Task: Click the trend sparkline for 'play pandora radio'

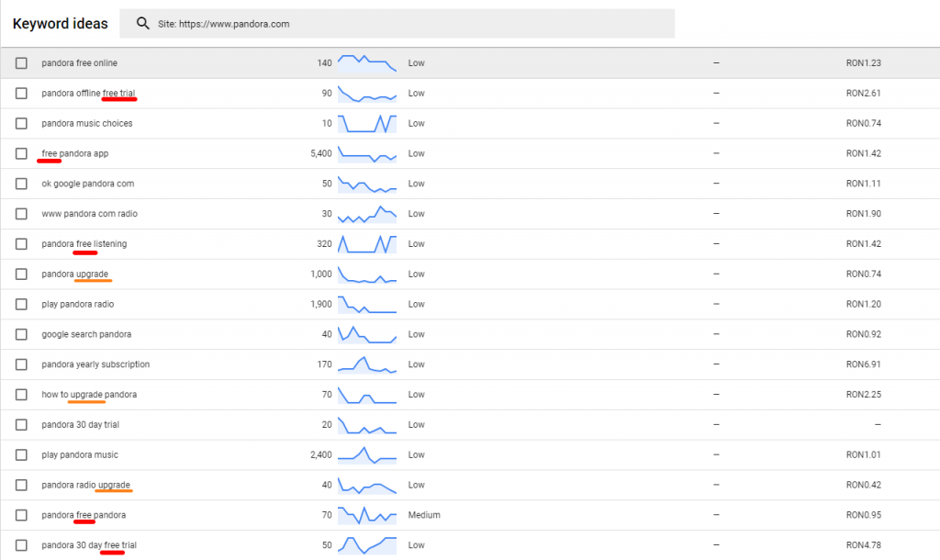Action: [x=367, y=304]
